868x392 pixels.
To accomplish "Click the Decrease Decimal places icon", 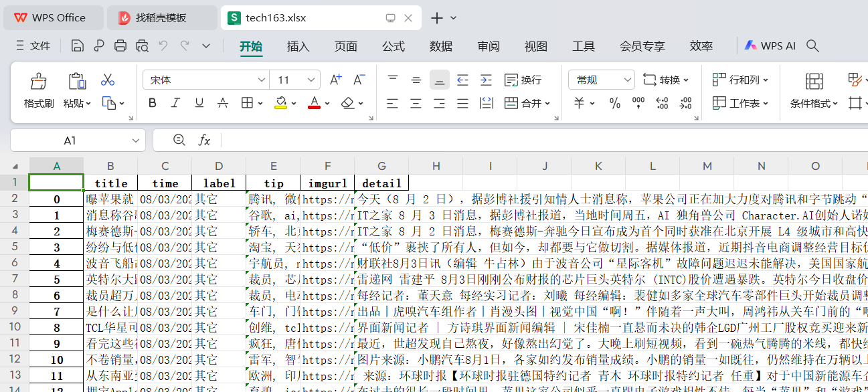I will pos(685,103).
